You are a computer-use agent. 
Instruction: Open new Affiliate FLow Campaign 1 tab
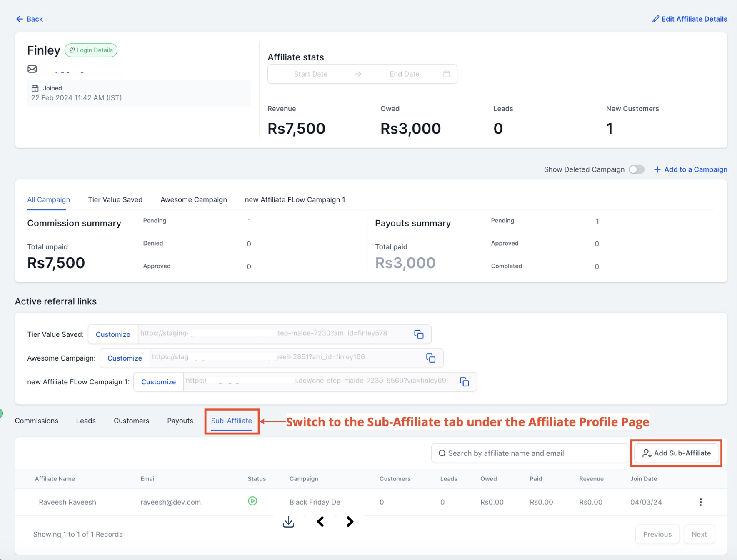pos(295,200)
